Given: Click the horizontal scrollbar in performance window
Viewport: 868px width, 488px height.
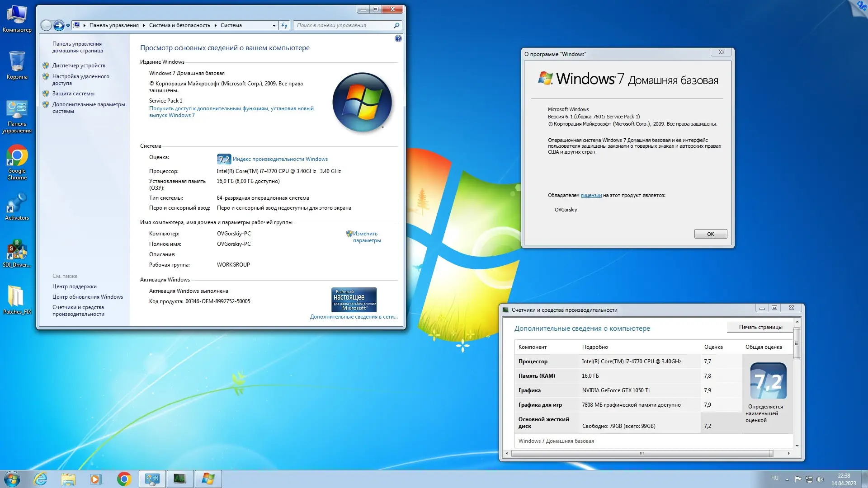Looking at the screenshot, I should coord(641,453).
